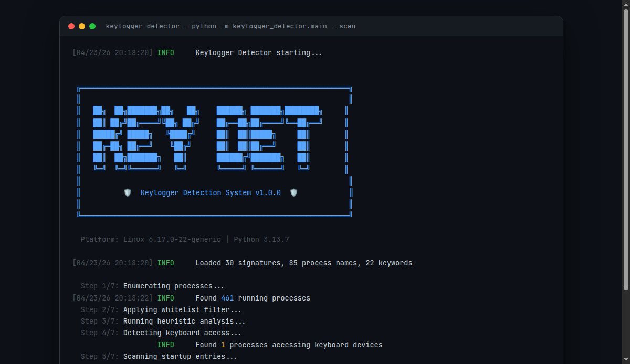Click the INFO tag on the keyboard devices line
Image resolution: width=630 pixels, height=364 pixels.
click(x=166, y=345)
